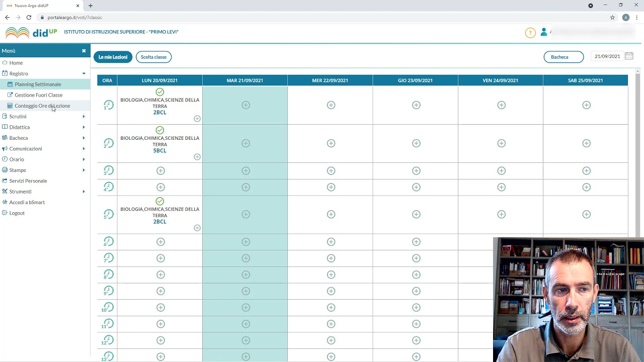This screenshot has height=362, width=644.
Task: Add lesson on GIO 23/09/2021 hour 2
Action: [416, 143]
